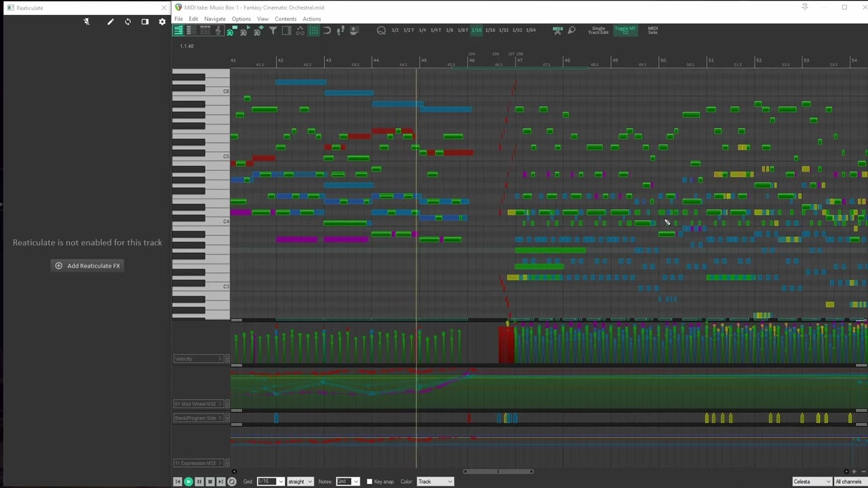Screen dimensions: 868x488
Task: Click the marker pen icon in toolbar
Action: [x=572, y=30]
